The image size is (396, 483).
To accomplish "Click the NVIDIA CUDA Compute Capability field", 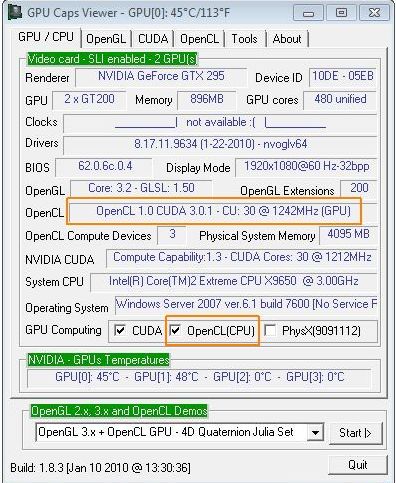I will [x=242, y=258].
